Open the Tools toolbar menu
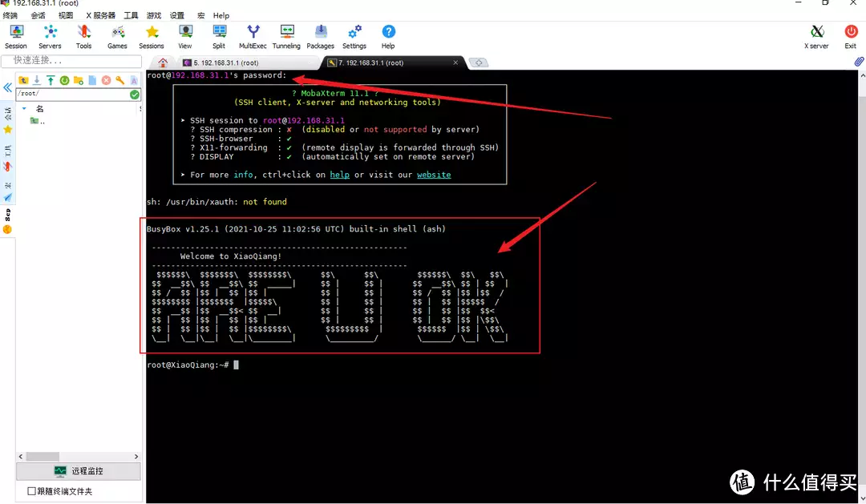866x504 pixels. click(84, 36)
